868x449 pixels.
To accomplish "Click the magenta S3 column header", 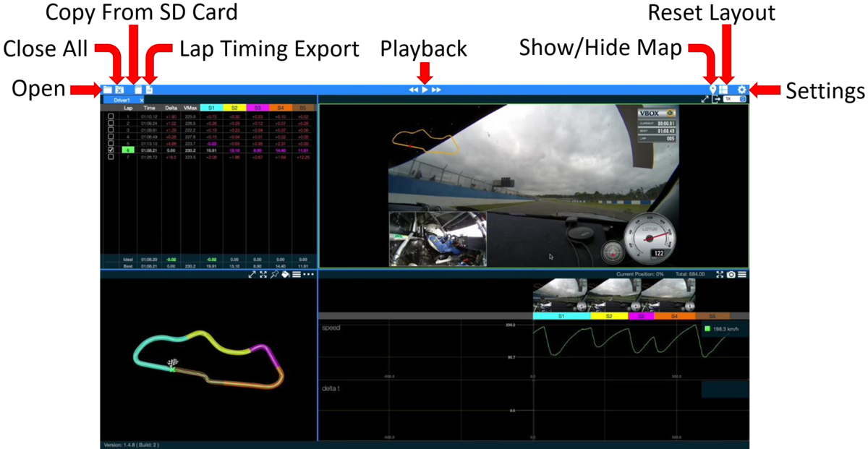I will 258,108.
